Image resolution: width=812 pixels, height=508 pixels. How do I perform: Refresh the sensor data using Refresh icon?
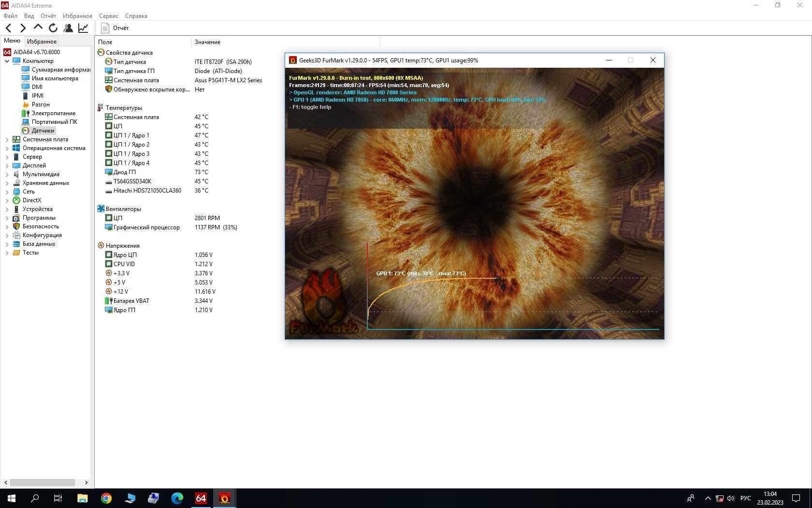(53, 28)
